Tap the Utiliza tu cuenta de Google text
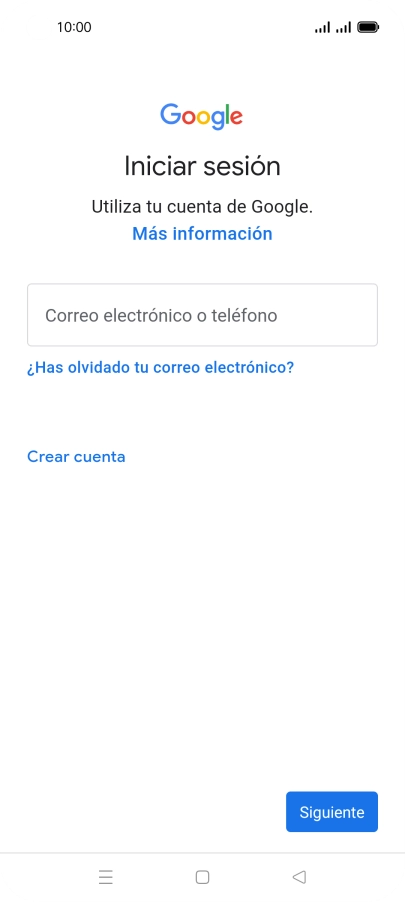The height and width of the screenshot is (902, 405). coord(202,207)
